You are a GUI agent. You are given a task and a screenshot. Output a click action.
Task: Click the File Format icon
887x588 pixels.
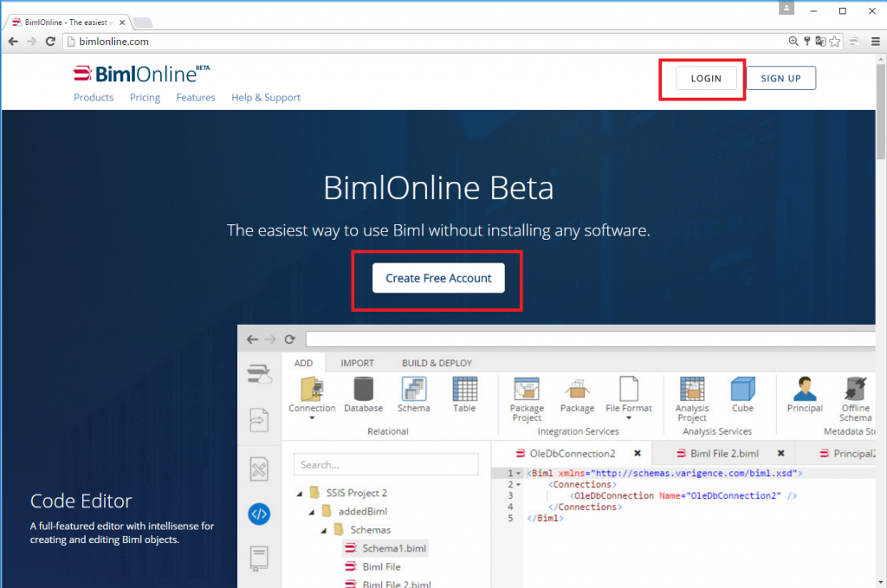point(629,390)
